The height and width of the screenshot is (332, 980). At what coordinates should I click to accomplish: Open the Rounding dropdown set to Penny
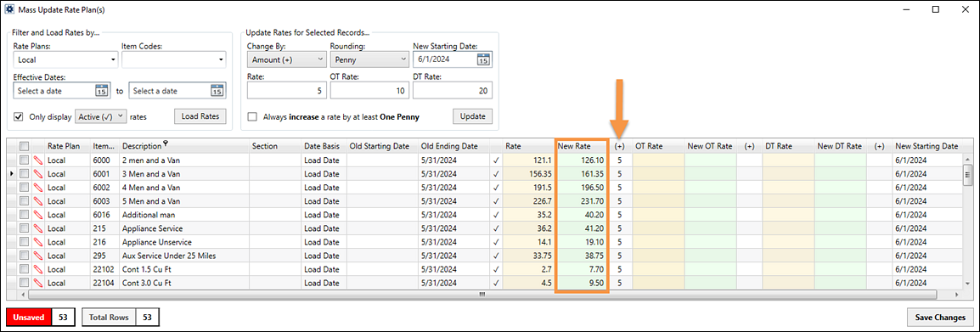click(x=369, y=60)
